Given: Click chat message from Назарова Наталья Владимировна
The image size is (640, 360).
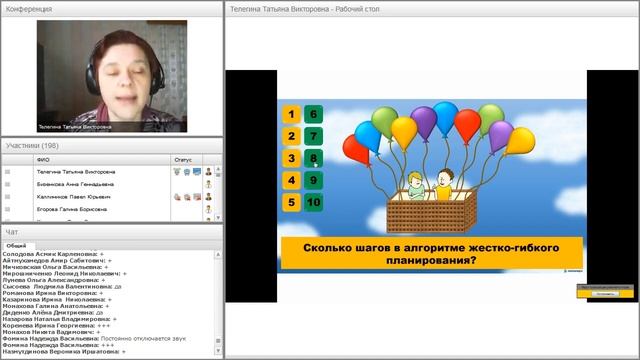Looking at the screenshot, I should [x=60, y=319].
